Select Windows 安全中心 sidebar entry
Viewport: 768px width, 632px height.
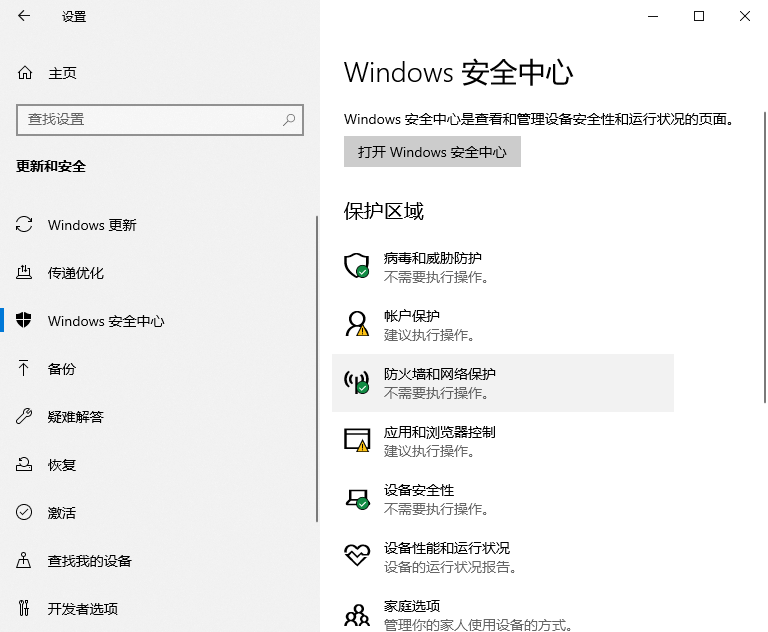tap(159, 320)
